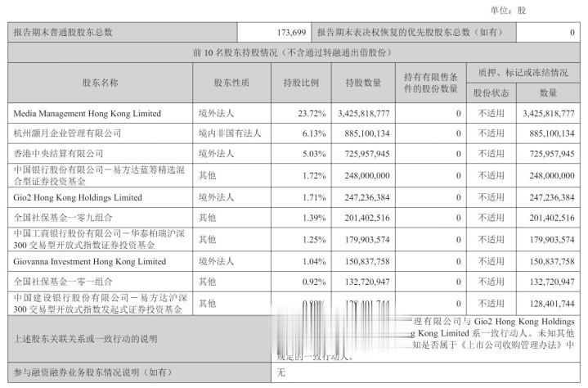This screenshot has width=588, height=388.
Task: Click 247,236,384 in the 持股数量 column
Action: (367, 197)
